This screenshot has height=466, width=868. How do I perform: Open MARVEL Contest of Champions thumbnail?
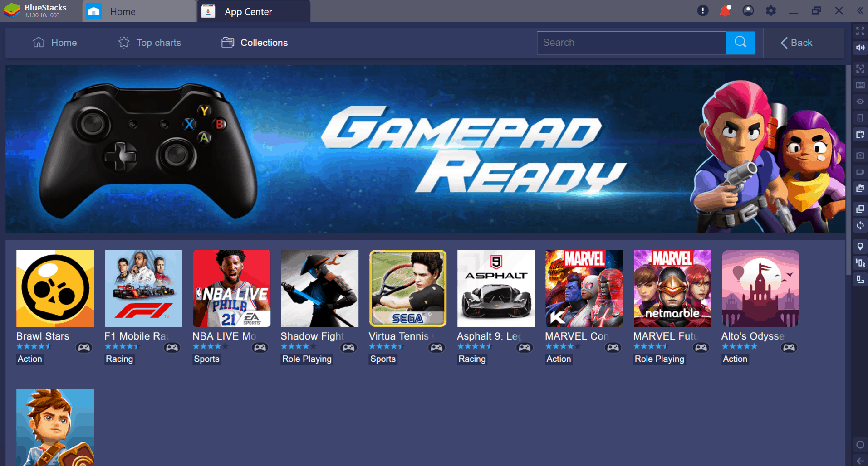pos(584,288)
